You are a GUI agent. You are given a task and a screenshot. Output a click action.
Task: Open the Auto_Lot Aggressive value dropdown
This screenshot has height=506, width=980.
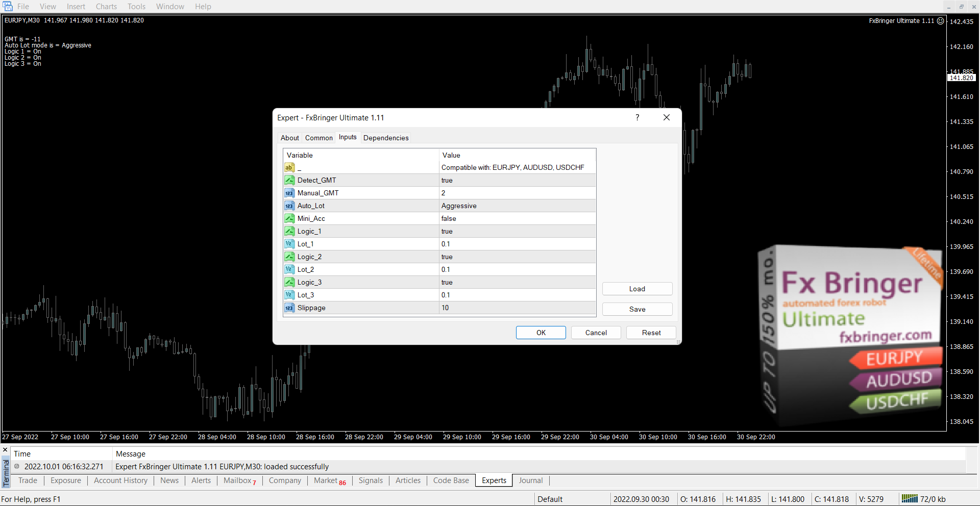[518, 206]
